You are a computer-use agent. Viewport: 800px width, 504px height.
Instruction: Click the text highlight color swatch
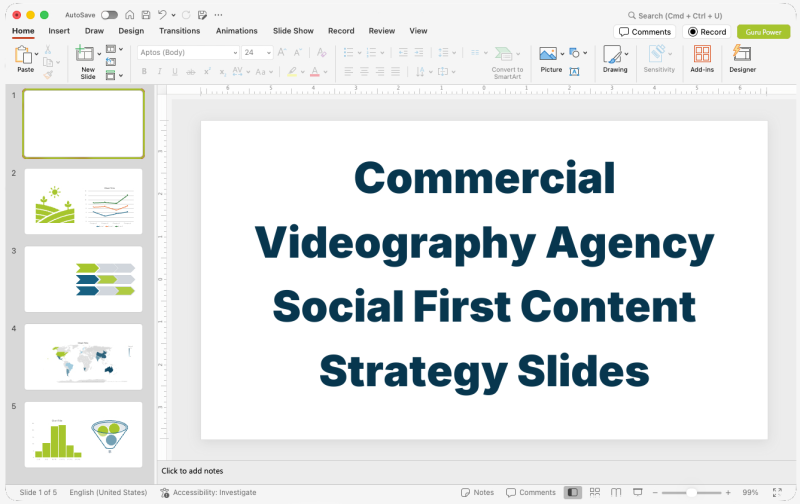point(292,72)
